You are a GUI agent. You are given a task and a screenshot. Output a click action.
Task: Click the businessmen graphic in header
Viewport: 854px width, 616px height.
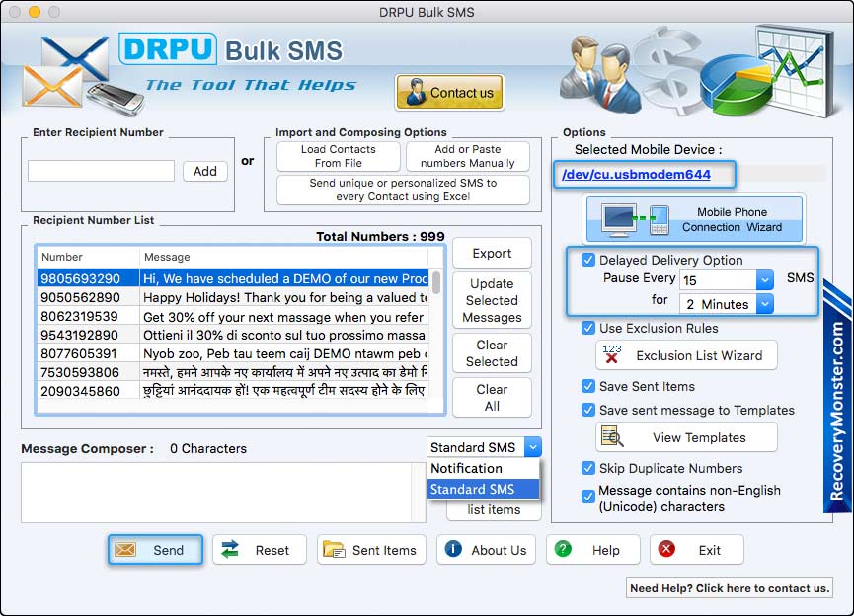coord(600,74)
